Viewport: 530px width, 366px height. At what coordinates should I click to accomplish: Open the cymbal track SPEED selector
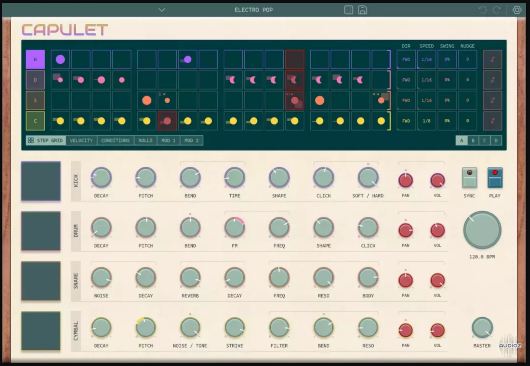[427, 121]
